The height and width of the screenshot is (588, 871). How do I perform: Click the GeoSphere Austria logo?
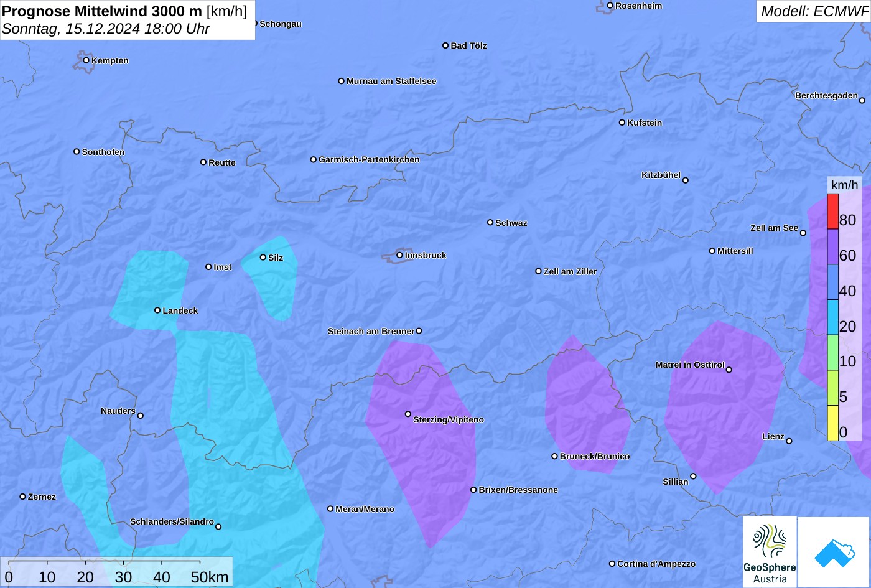pos(770,552)
